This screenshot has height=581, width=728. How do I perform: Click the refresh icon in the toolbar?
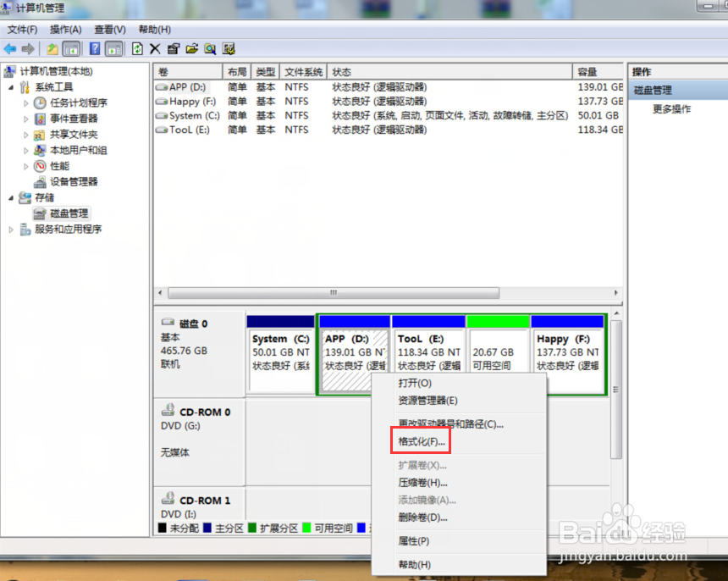coord(137,48)
